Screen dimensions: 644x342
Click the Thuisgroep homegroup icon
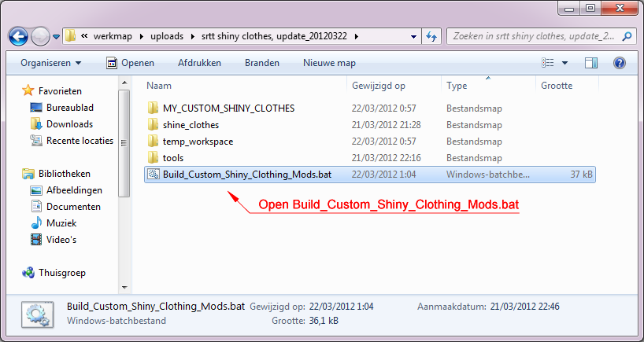tap(28, 273)
